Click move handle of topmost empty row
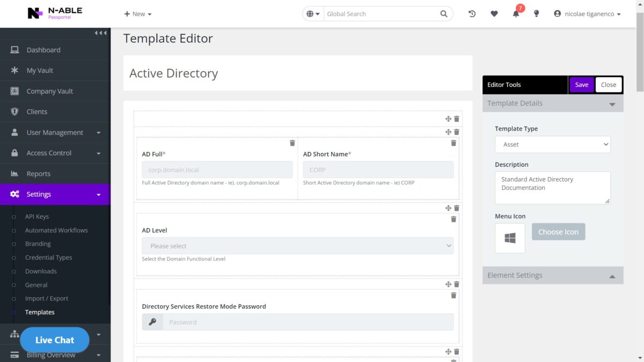 (448, 119)
